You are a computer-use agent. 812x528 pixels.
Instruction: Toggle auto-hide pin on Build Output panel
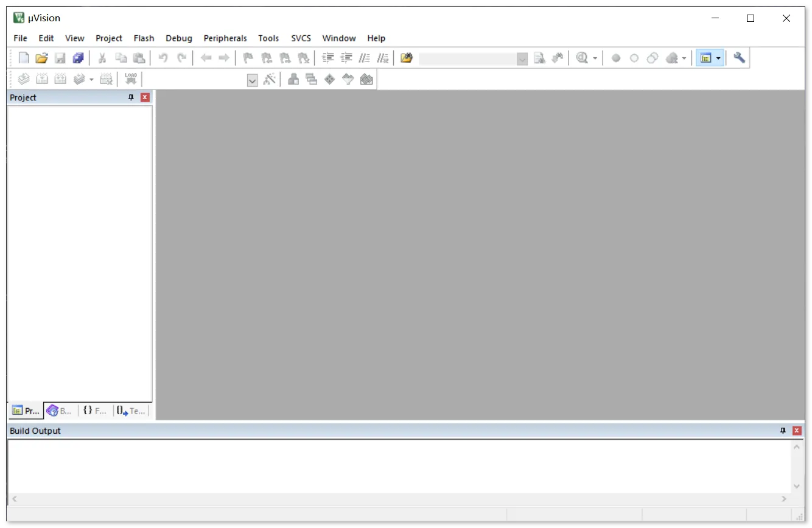[783, 431]
